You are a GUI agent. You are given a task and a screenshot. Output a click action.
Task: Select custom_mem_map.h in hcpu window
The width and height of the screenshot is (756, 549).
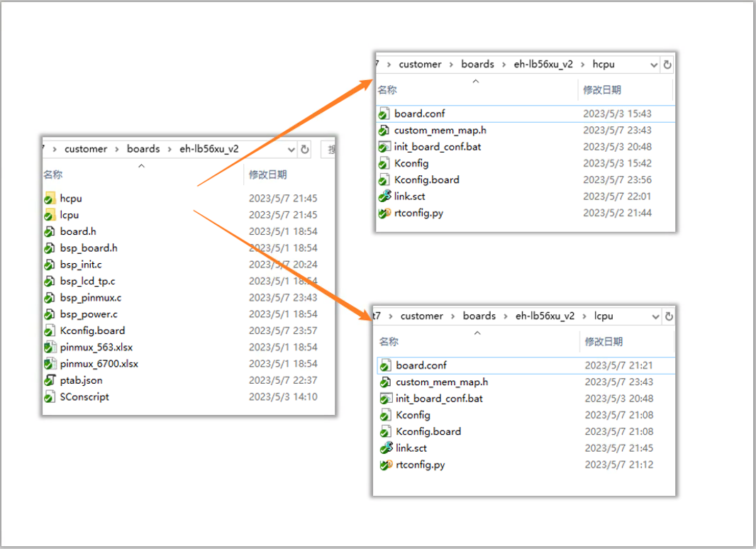(440, 130)
